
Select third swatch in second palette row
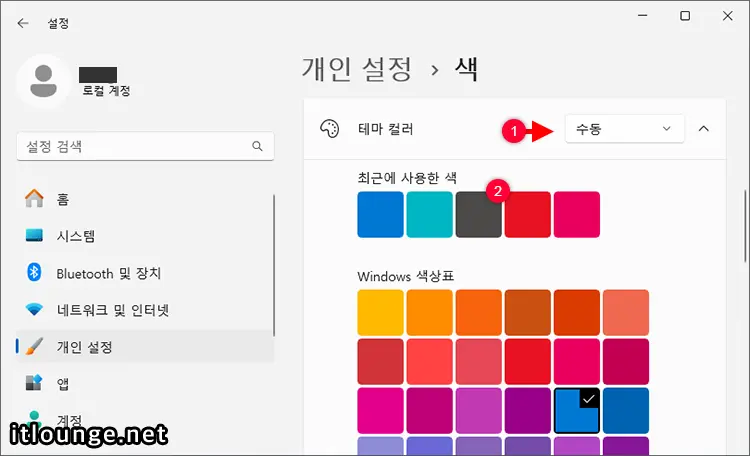(478, 362)
